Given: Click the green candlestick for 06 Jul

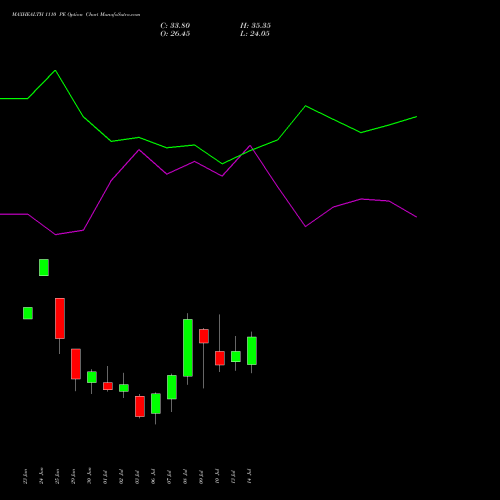Looking at the screenshot, I should pyautogui.click(x=156, y=404).
